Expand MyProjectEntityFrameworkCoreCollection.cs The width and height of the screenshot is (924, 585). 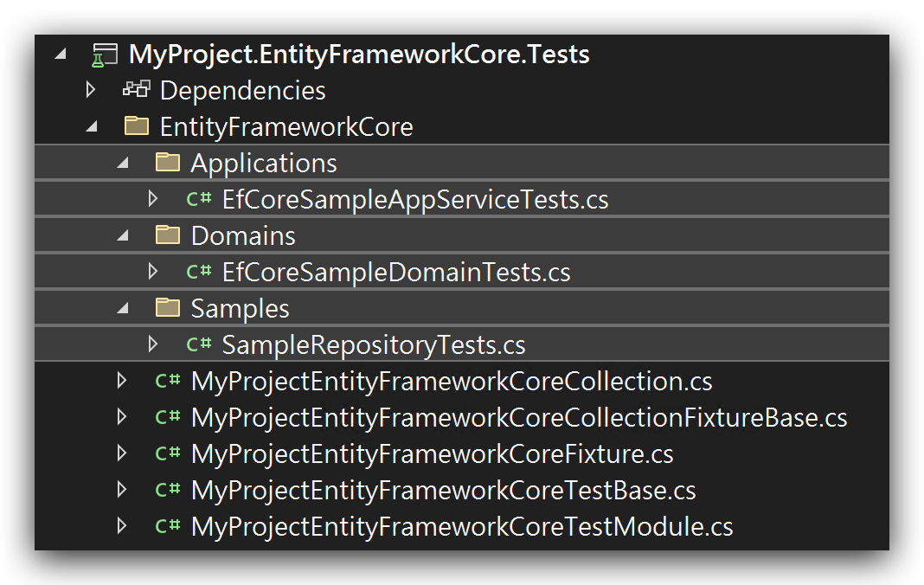(123, 381)
